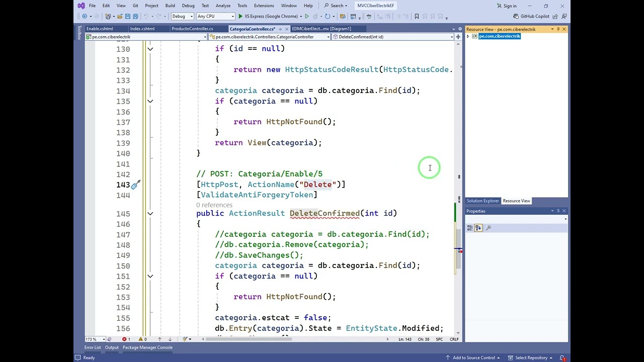644x362 pixels.
Task: Click the split editor icon above the scrollbar
Action: pos(458,37)
